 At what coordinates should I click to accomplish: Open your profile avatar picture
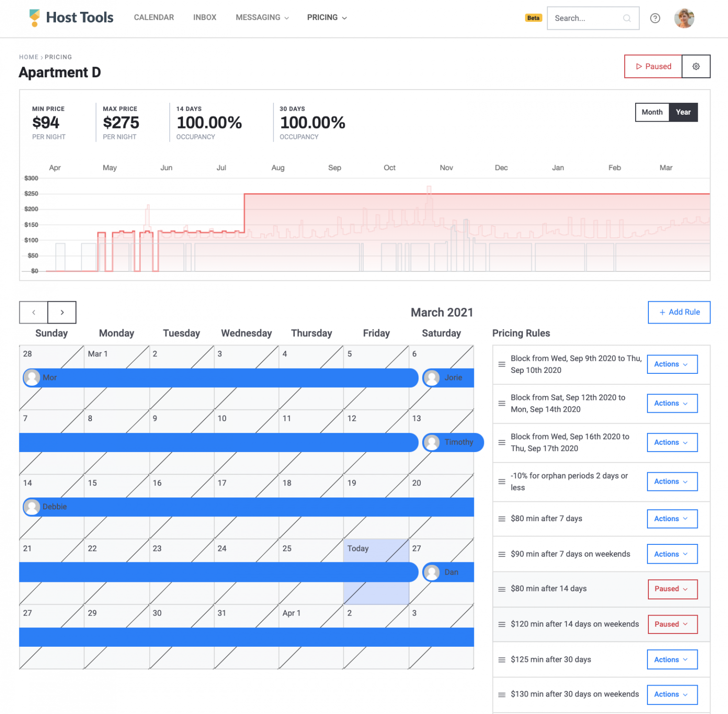(x=684, y=18)
